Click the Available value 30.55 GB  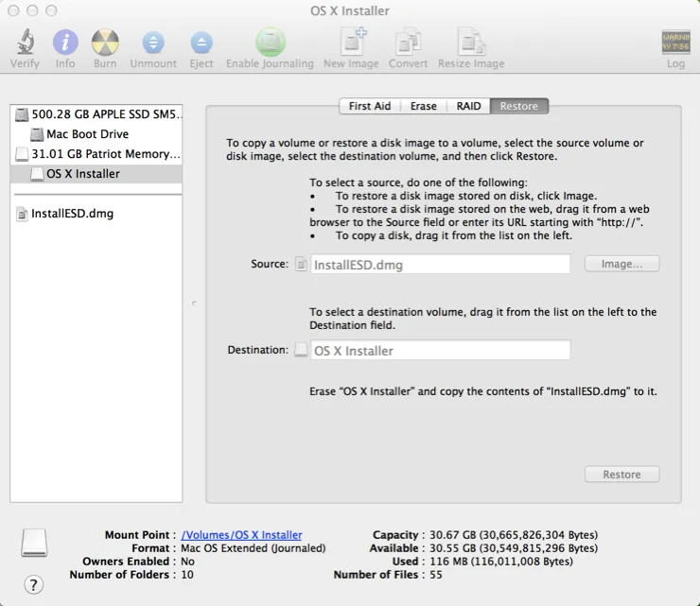(x=514, y=548)
